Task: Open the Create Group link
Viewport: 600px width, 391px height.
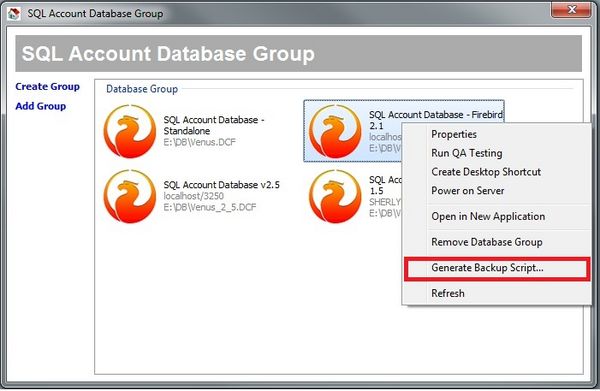Action: tap(47, 87)
